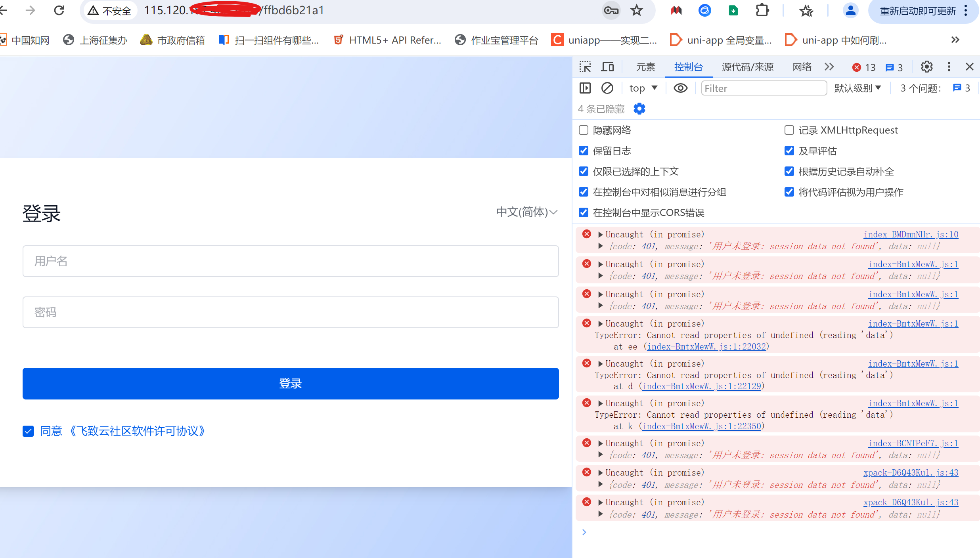Image resolution: width=980 pixels, height=558 pixels.
Task: Open the 3 issues link in console toolbar
Action: (961, 88)
